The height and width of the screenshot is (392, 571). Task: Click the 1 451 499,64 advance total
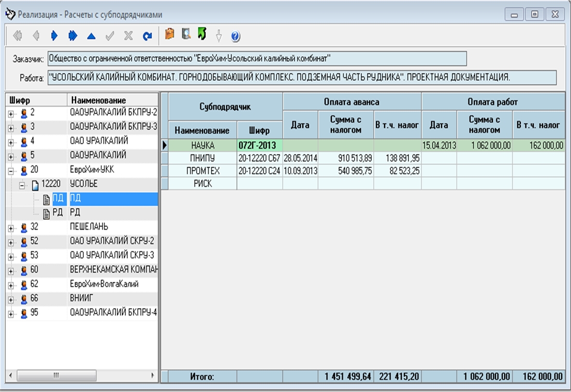click(x=346, y=376)
